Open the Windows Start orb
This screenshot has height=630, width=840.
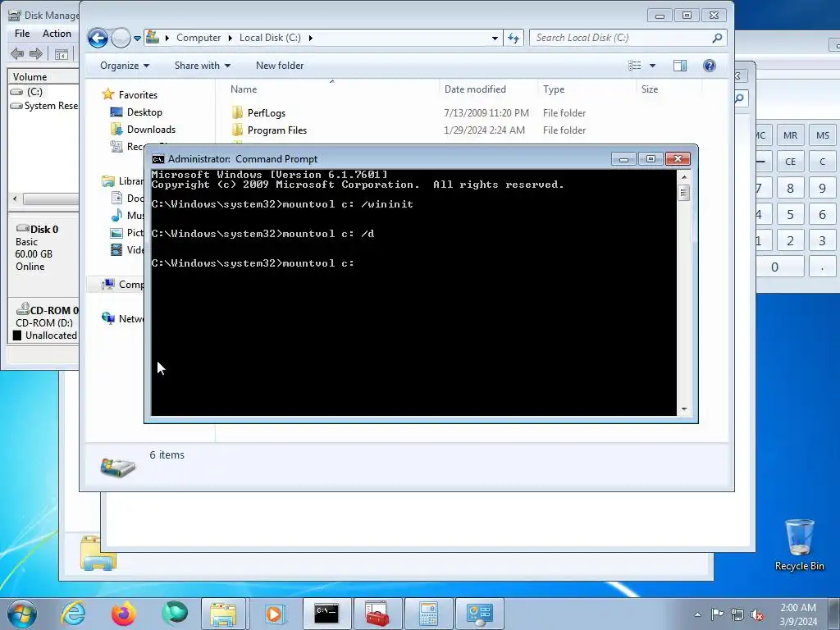coord(22,614)
